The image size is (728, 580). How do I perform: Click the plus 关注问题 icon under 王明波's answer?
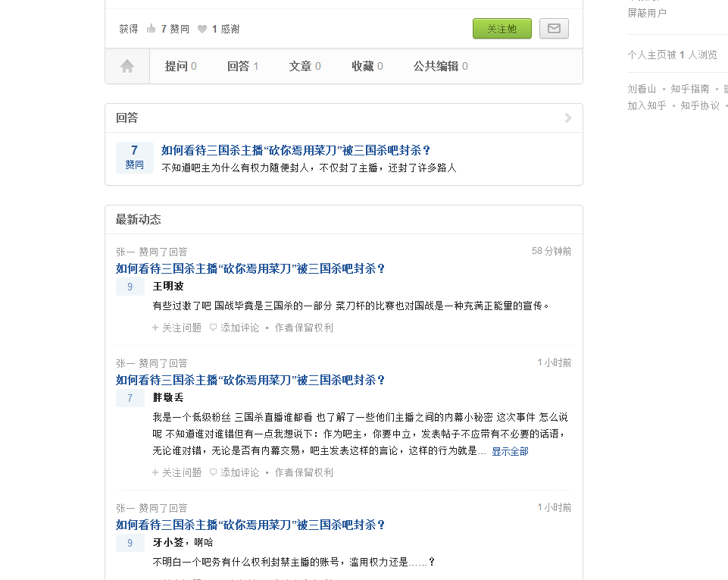point(155,328)
